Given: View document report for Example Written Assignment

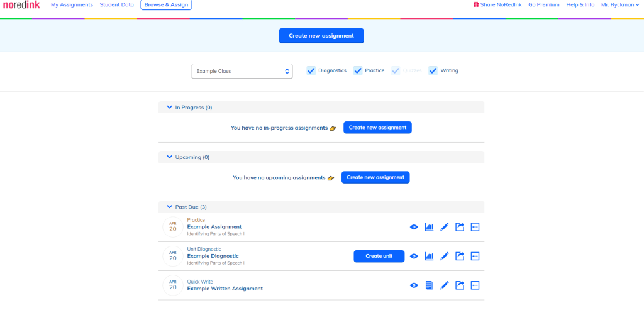Looking at the screenshot, I should click(x=430, y=285).
